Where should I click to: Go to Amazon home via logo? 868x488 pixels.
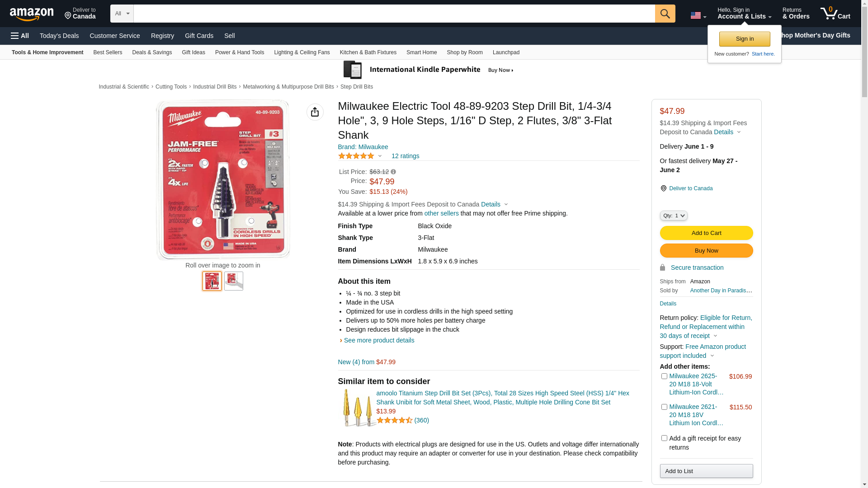tap(32, 14)
